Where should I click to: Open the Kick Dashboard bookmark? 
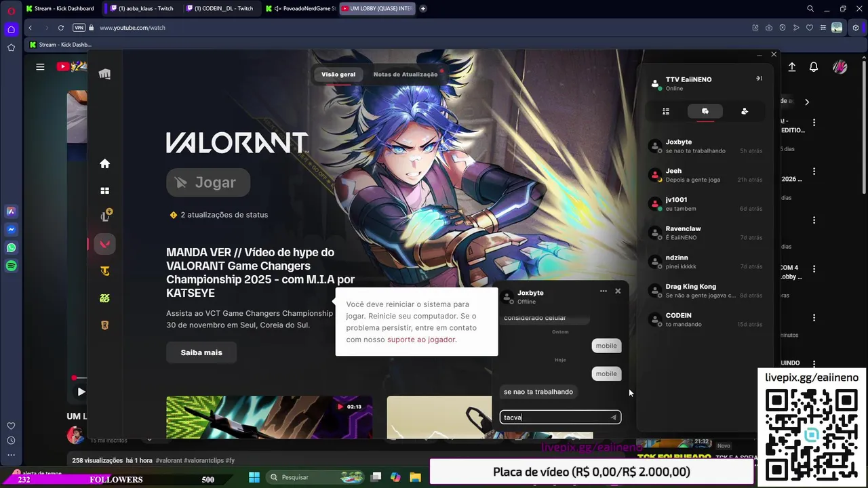point(60,45)
